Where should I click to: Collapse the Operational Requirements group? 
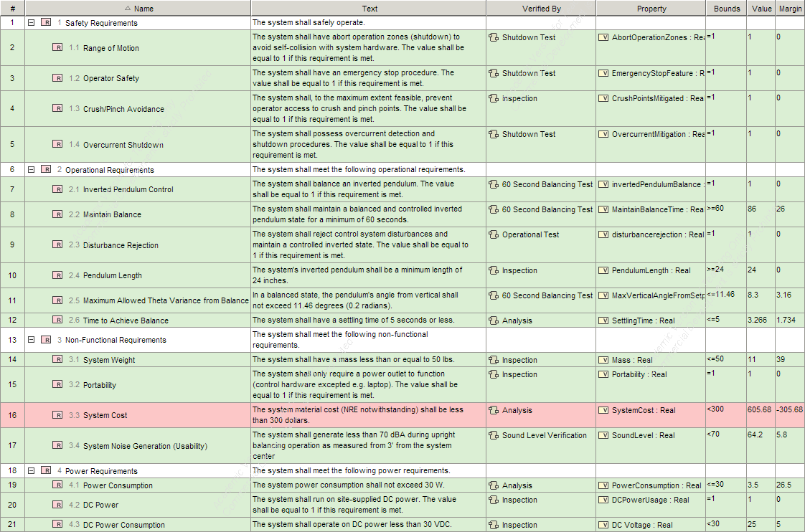pyautogui.click(x=32, y=170)
